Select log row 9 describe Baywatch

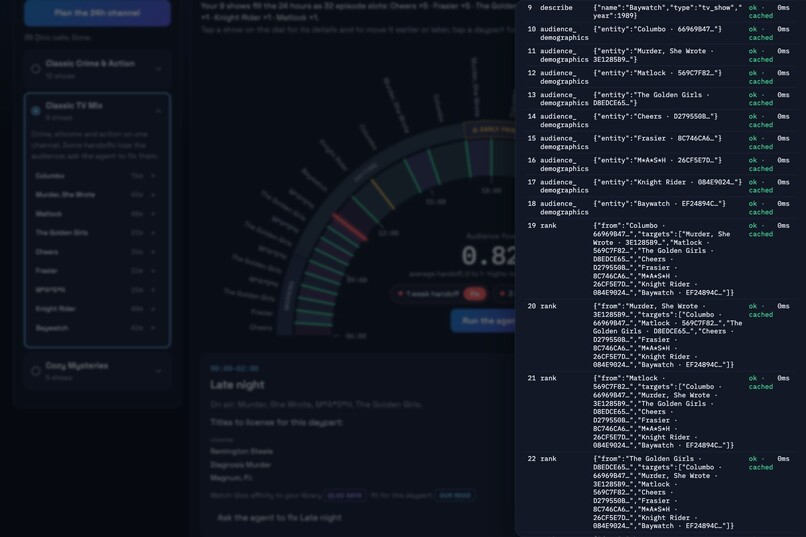click(660, 11)
